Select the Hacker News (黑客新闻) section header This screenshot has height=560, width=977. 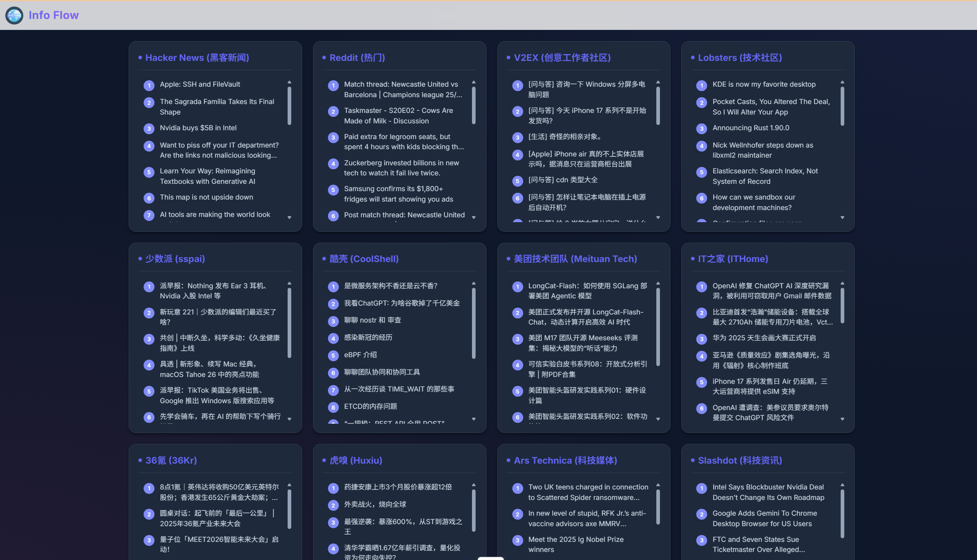click(x=197, y=58)
